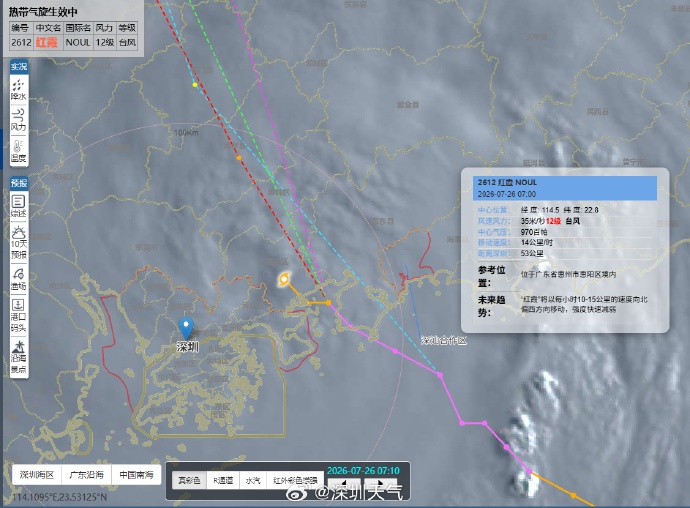
Task: Click the 红霞 typhoon name in table
Action: (x=47, y=42)
